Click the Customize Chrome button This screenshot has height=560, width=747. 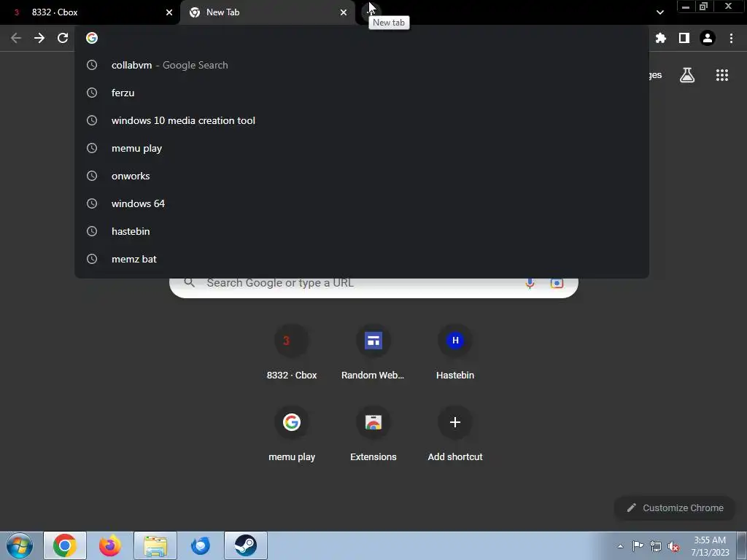click(675, 507)
